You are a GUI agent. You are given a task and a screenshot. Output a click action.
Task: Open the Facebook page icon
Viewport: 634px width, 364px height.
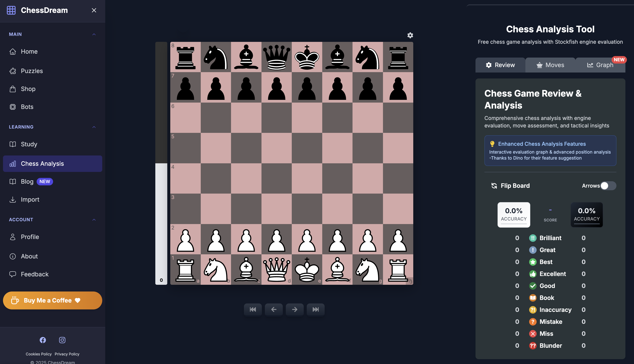(x=43, y=340)
